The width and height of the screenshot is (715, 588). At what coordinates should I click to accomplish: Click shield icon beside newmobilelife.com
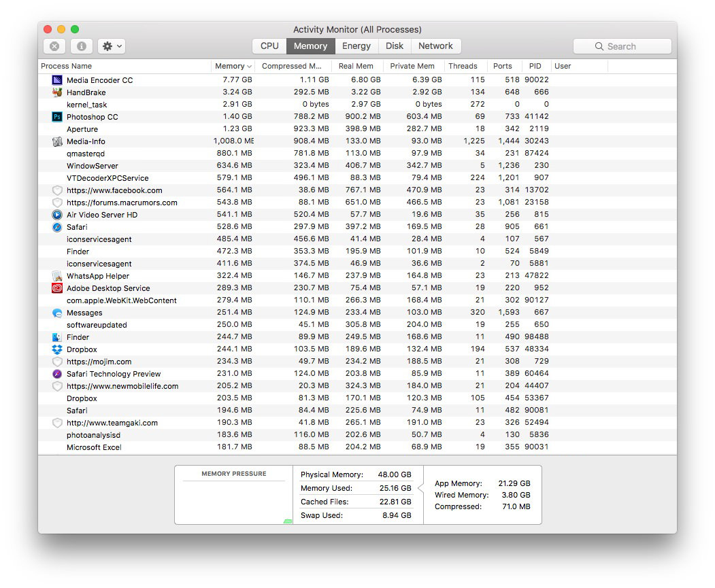[57, 386]
